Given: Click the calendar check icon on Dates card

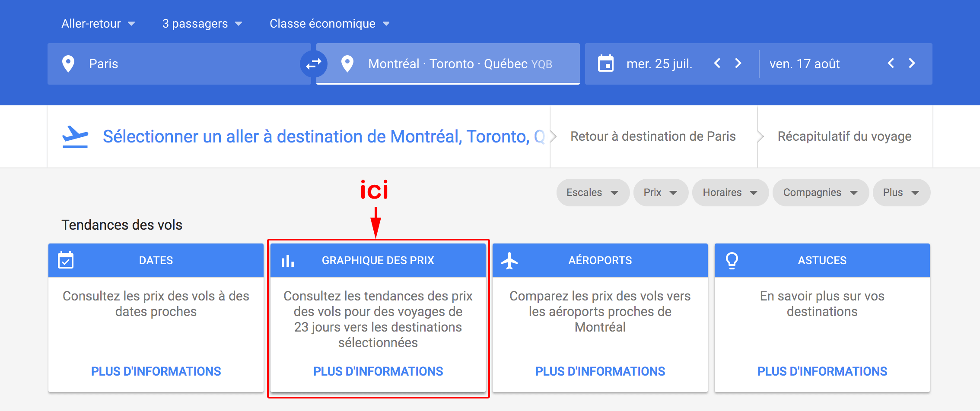Looking at the screenshot, I should pos(66,260).
